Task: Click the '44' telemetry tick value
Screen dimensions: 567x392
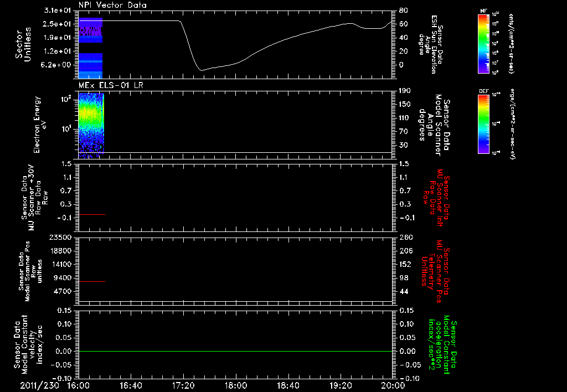Action: (404, 291)
